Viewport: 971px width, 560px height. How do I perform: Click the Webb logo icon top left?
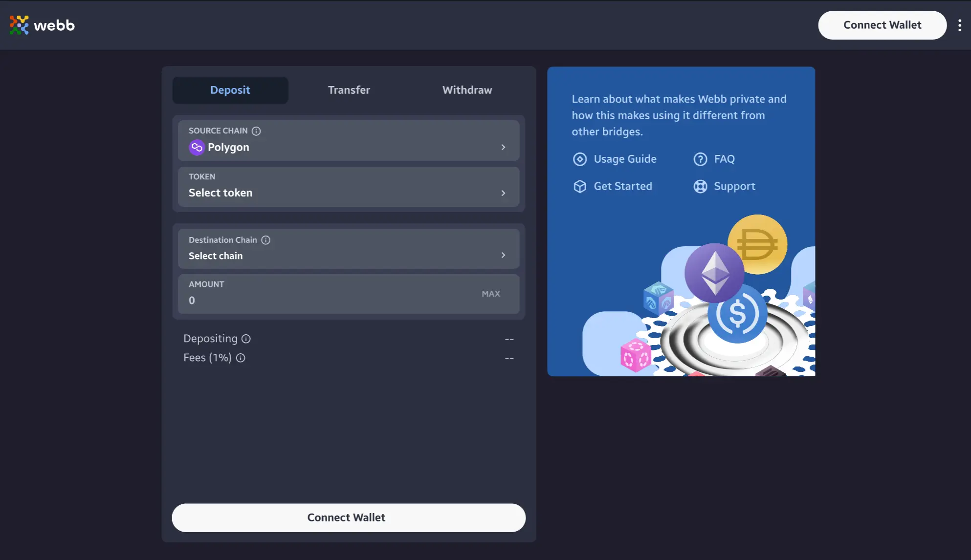[x=19, y=24]
